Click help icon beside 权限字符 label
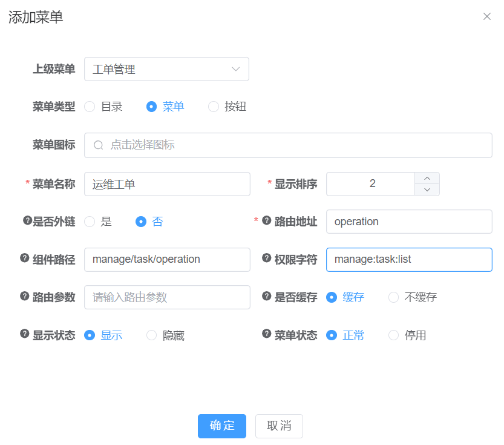Image resolution: width=504 pixels, height=445 pixels. pyautogui.click(x=267, y=259)
